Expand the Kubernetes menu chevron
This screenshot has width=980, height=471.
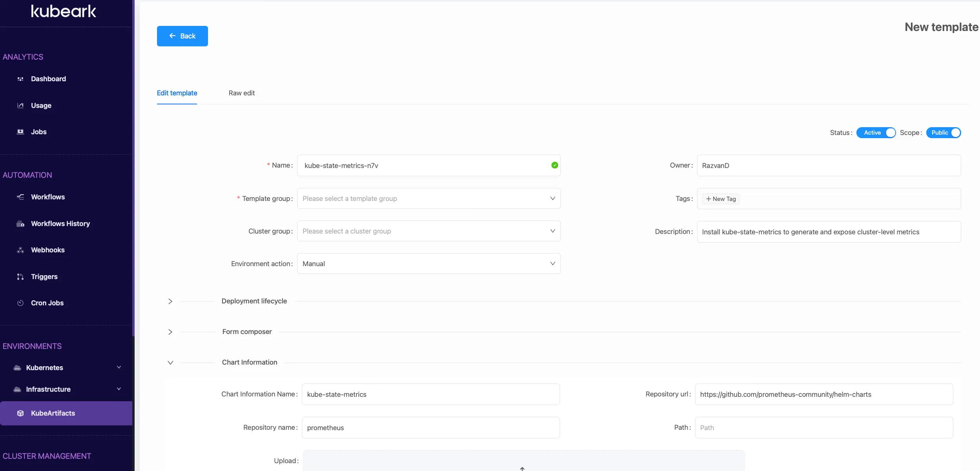click(x=119, y=367)
